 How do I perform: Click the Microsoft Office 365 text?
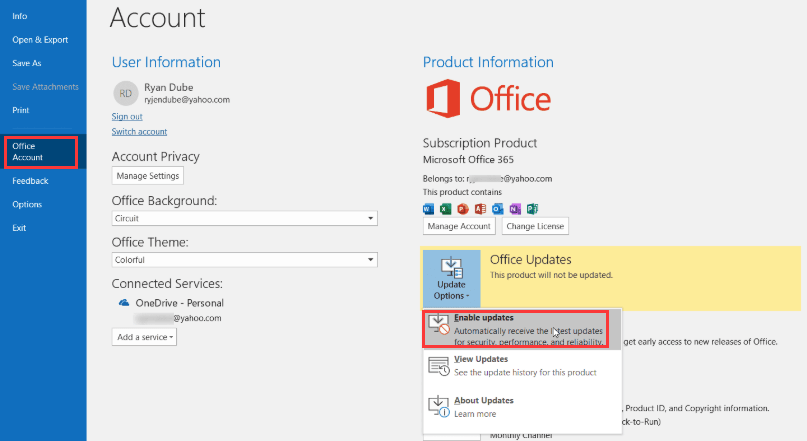(468, 160)
